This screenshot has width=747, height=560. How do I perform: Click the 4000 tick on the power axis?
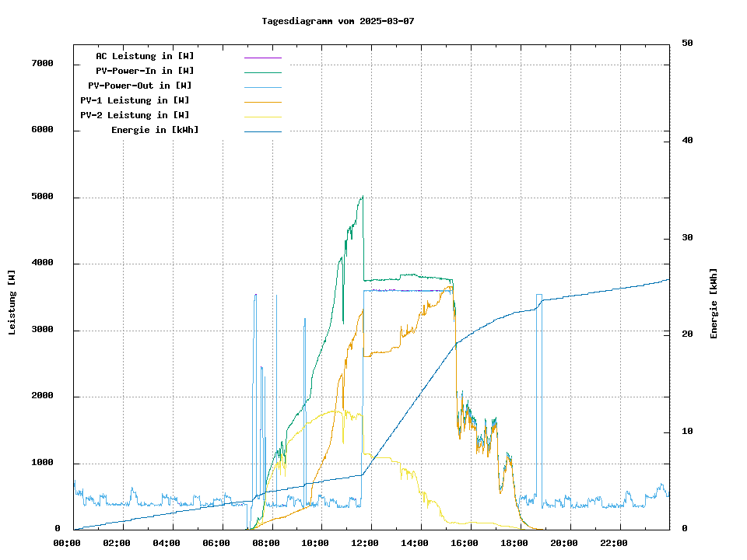click(42, 263)
